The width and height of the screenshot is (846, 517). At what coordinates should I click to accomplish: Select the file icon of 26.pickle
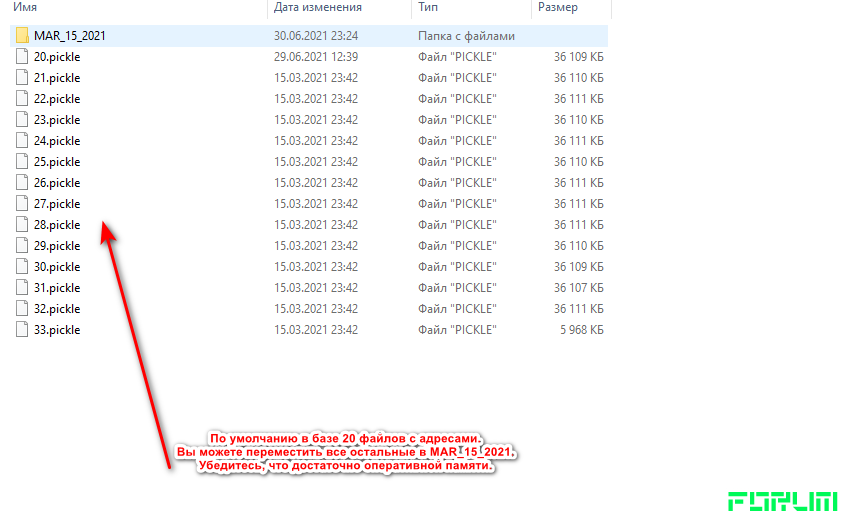click(x=22, y=183)
